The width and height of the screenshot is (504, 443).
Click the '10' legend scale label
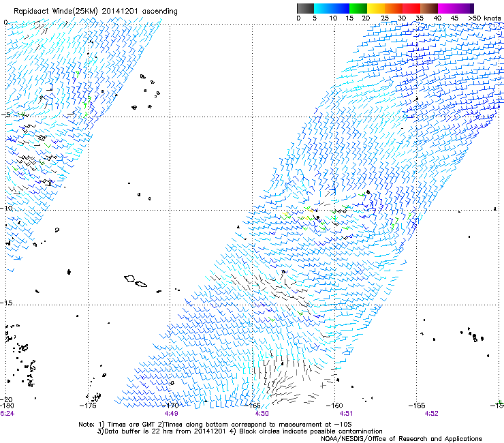(333, 18)
